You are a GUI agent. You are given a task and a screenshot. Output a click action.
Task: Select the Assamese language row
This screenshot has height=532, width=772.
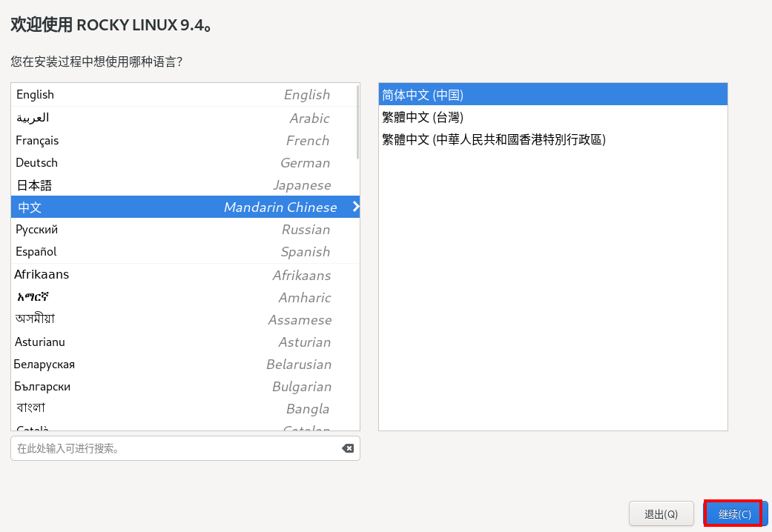[184, 319]
